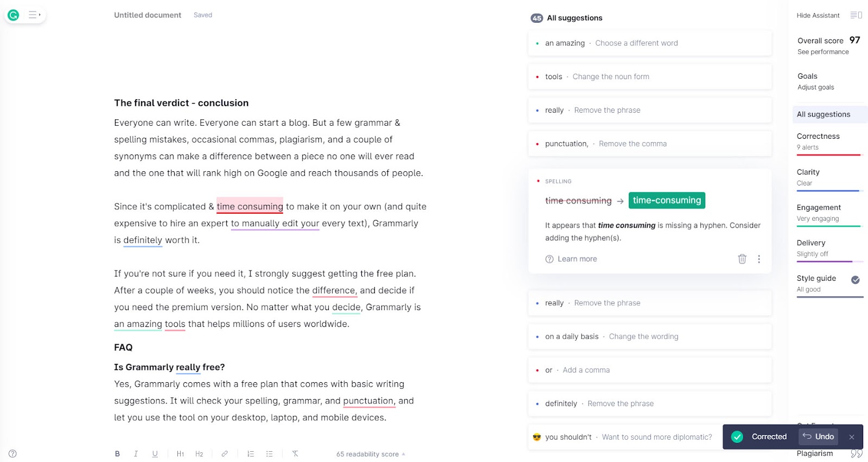Underline the selected text
Viewport: 868px width, 462px height.
tap(155, 454)
